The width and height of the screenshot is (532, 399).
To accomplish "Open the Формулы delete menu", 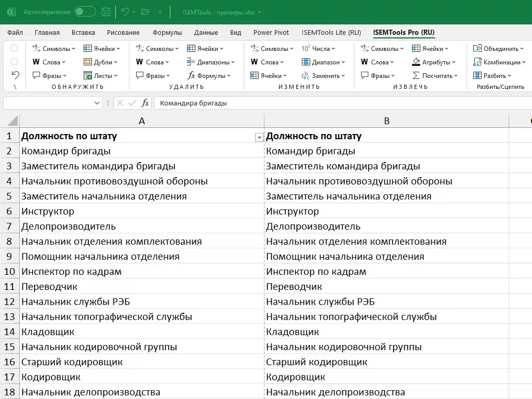I will (x=209, y=76).
